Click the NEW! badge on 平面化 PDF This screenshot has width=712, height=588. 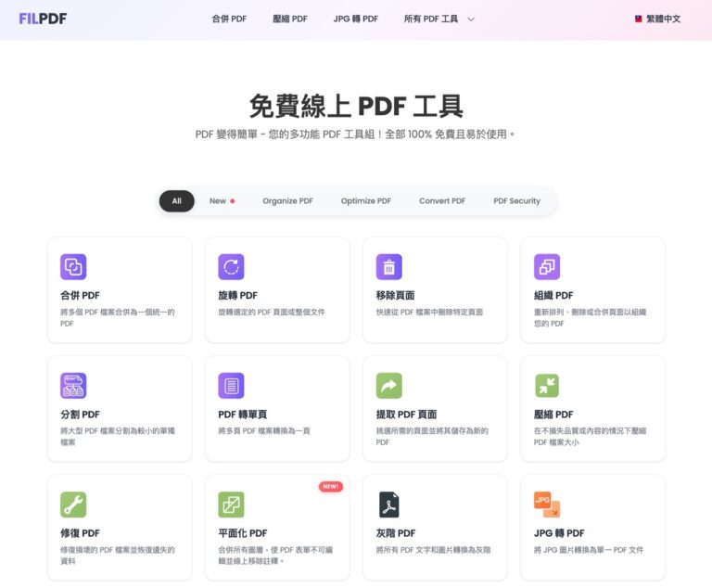click(331, 487)
